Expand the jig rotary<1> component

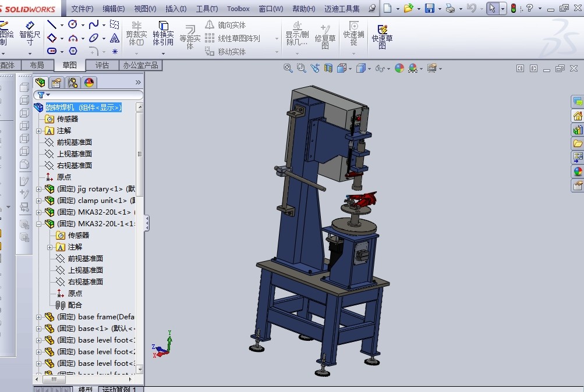39,189
